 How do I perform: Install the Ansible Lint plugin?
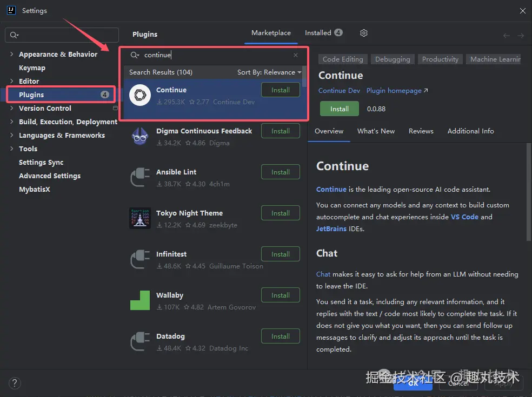coord(281,172)
